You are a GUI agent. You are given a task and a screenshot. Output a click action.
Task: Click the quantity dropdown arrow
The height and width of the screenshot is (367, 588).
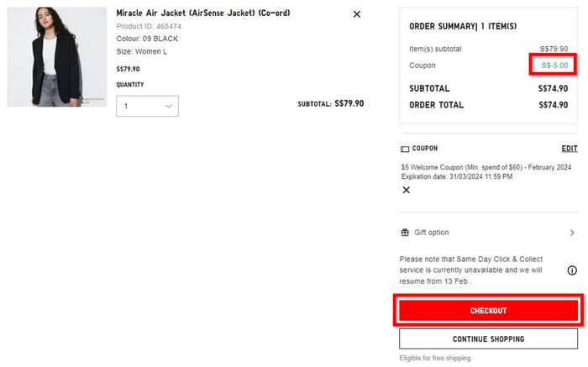click(169, 107)
